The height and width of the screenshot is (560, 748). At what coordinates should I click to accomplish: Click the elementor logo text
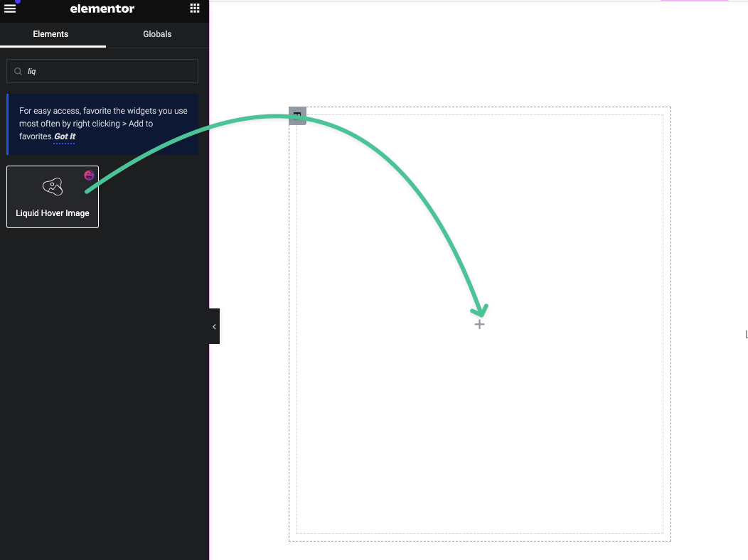(x=102, y=9)
